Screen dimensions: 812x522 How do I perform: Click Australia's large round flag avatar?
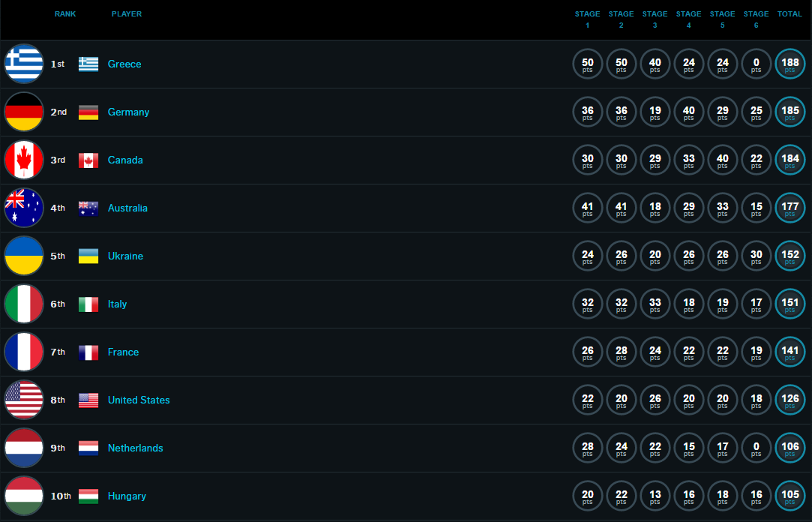tap(24, 208)
